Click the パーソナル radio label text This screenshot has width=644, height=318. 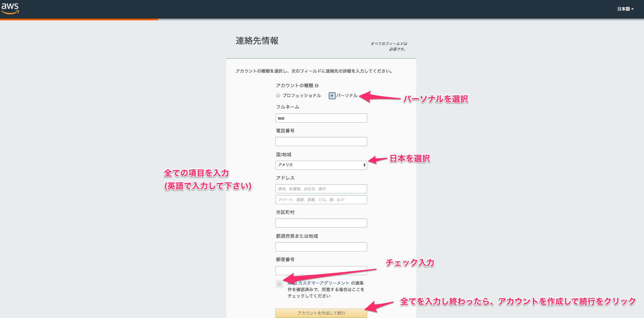point(347,95)
